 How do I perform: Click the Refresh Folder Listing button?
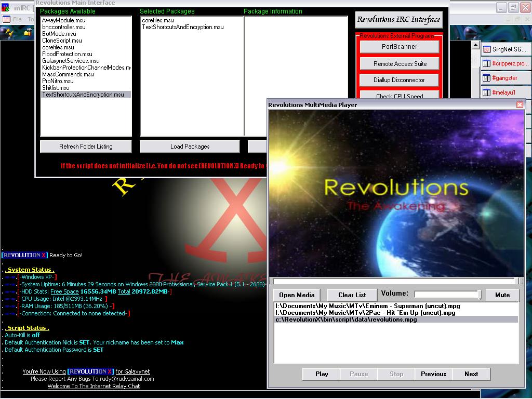pos(86,147)
